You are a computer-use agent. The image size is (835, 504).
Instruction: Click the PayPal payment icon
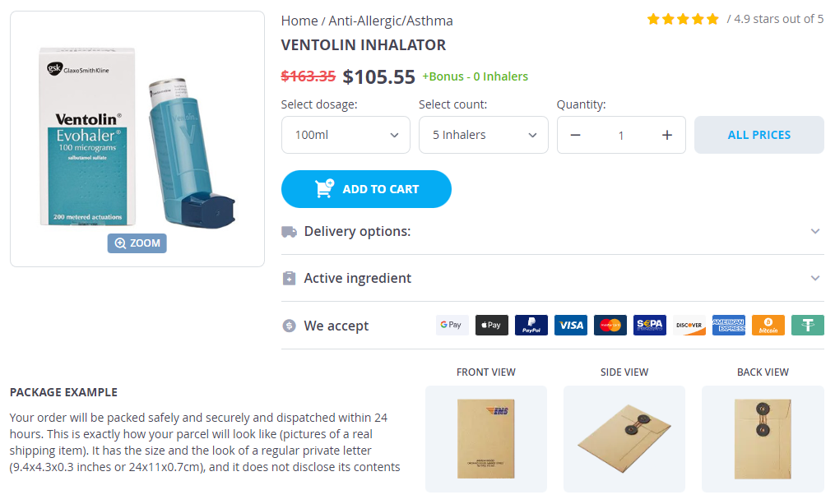click(531, 326)
